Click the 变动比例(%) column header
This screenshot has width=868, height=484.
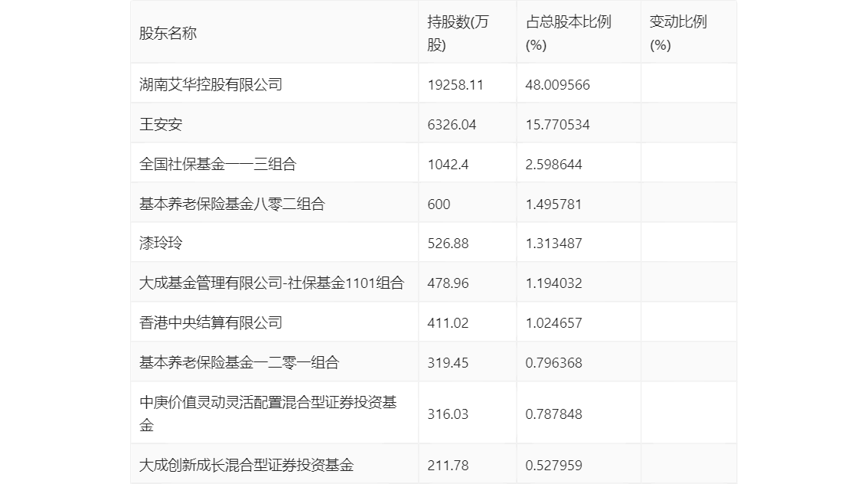[x=678, y=33]
